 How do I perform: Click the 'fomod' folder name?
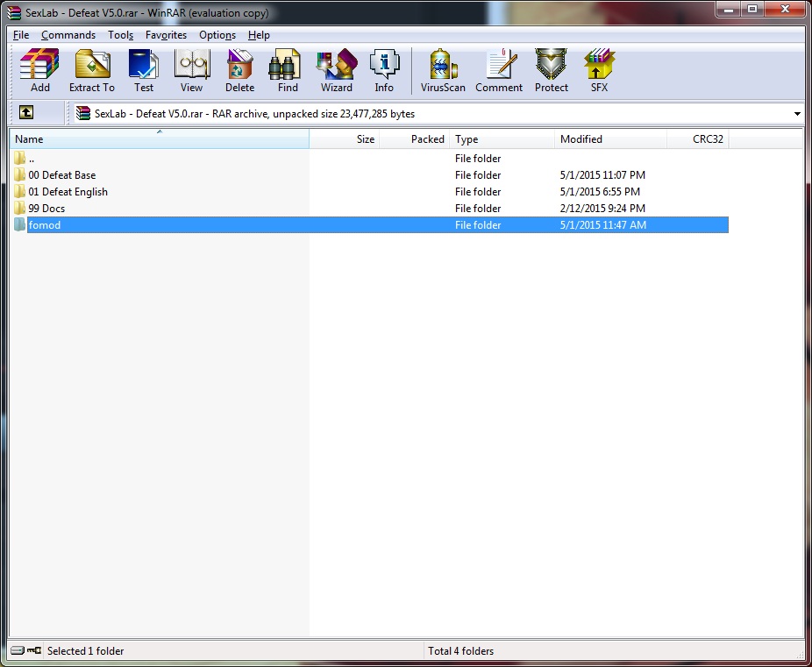45,224
